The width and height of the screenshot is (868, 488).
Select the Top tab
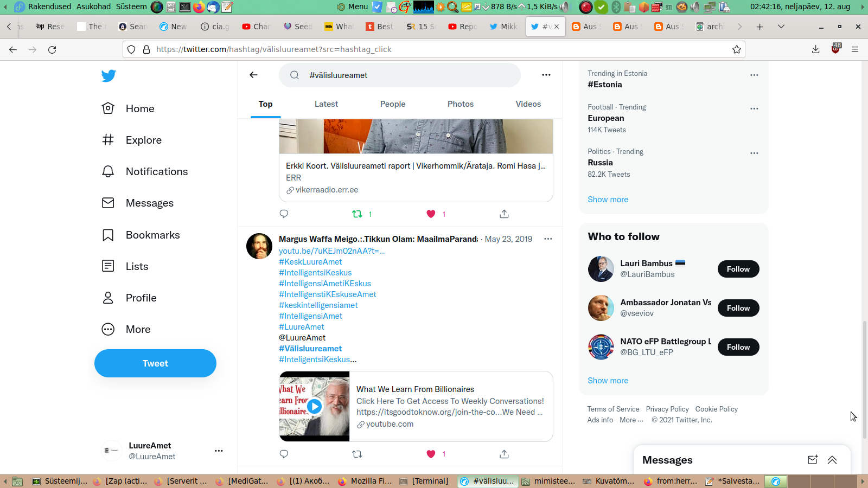(265, 104)
